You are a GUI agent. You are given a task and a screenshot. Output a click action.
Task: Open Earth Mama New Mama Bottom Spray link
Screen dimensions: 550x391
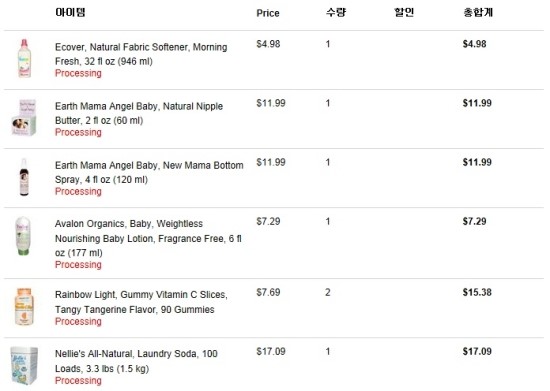[x=149, y=172]
